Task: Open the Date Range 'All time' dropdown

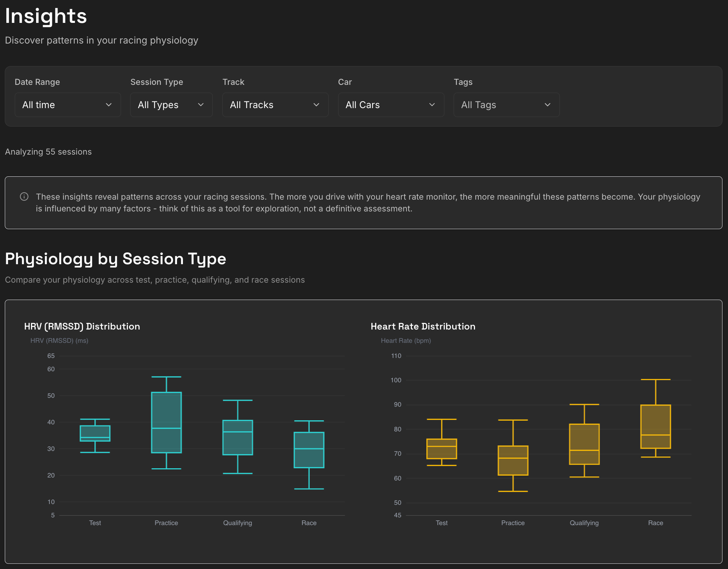Action: tap(67, 105)
